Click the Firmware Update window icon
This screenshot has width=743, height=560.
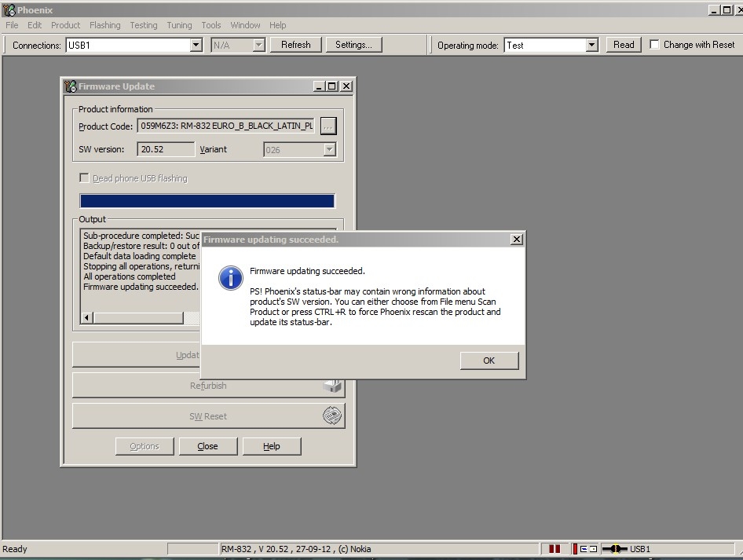tap(71, 86)
